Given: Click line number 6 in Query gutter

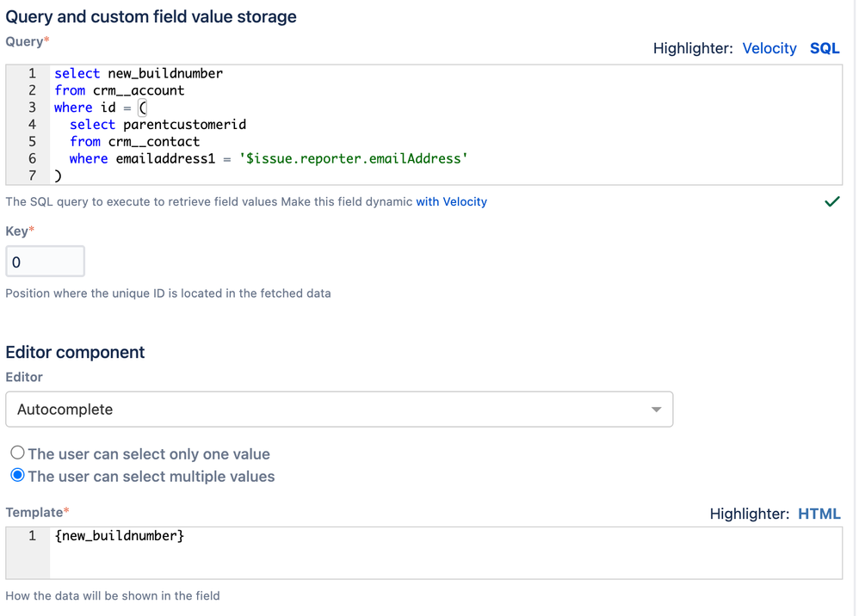Looking at the screenshot, I should [32, 158].
